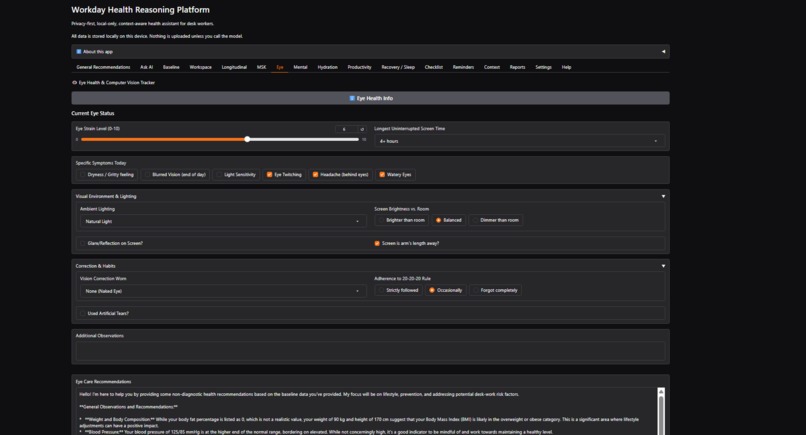Screen dimensions: 806x435
Task: Enable the Light Sensitivity symptom
Action: (x=219, y=175)
